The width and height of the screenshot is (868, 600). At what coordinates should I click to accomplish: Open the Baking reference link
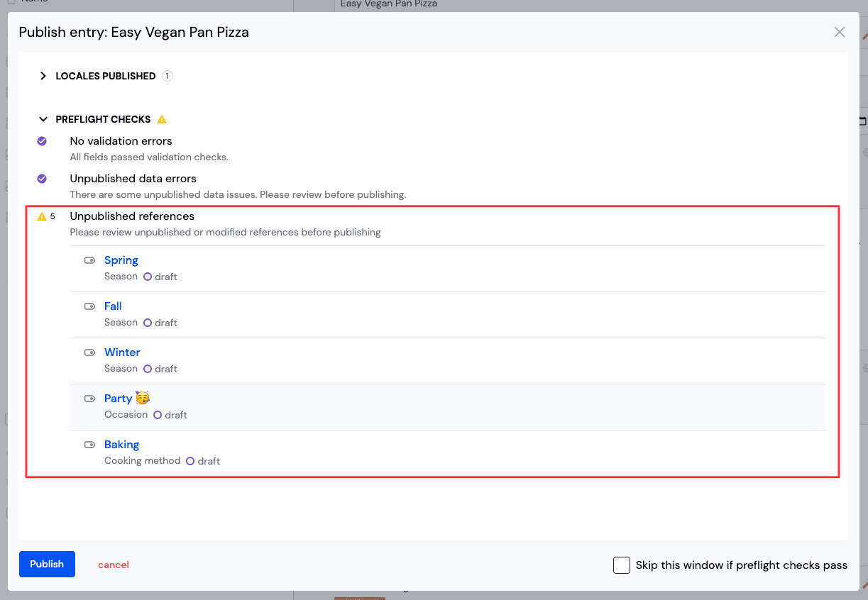pyautogui.click(x=121, y=445)
